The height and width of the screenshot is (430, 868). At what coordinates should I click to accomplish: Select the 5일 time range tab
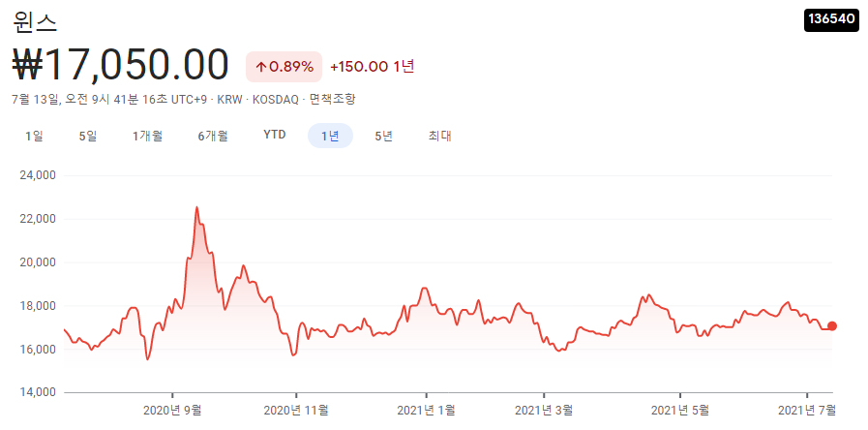[87, 136]
